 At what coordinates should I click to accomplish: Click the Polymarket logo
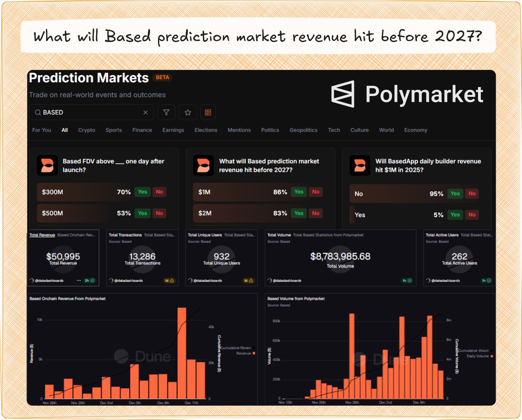(407, 94)
